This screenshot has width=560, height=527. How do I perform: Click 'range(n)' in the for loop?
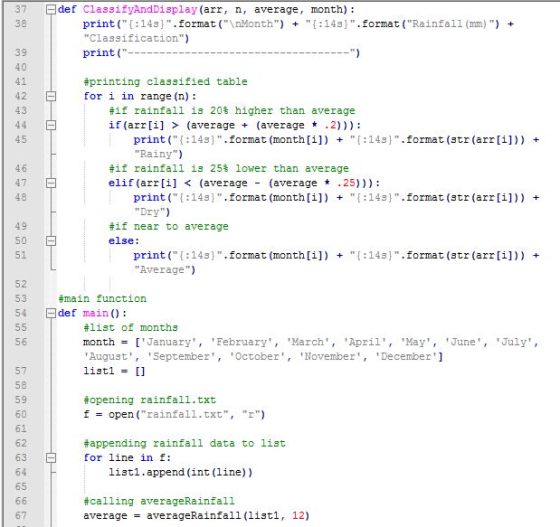click(x=165, y=96)
